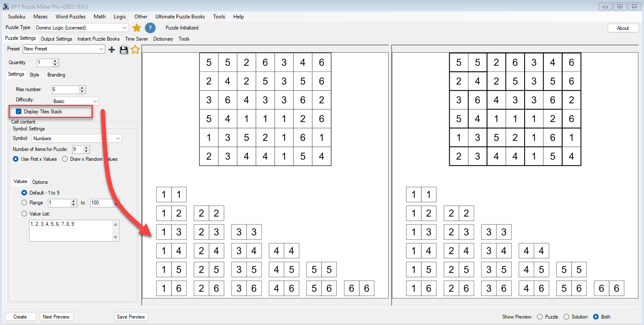The image size is (644, 325).
Task: Favorite the current preset with the star outline
Action: coord(135,49)
